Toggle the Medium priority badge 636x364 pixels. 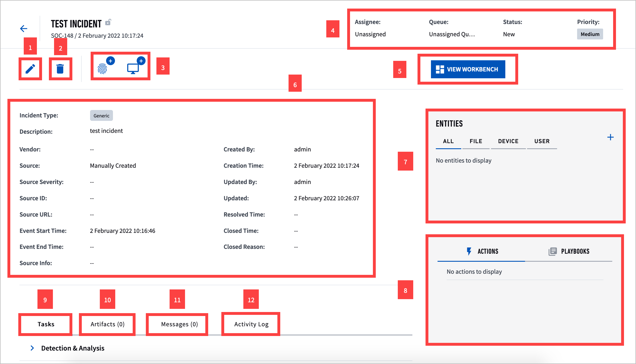coord(590,34)
